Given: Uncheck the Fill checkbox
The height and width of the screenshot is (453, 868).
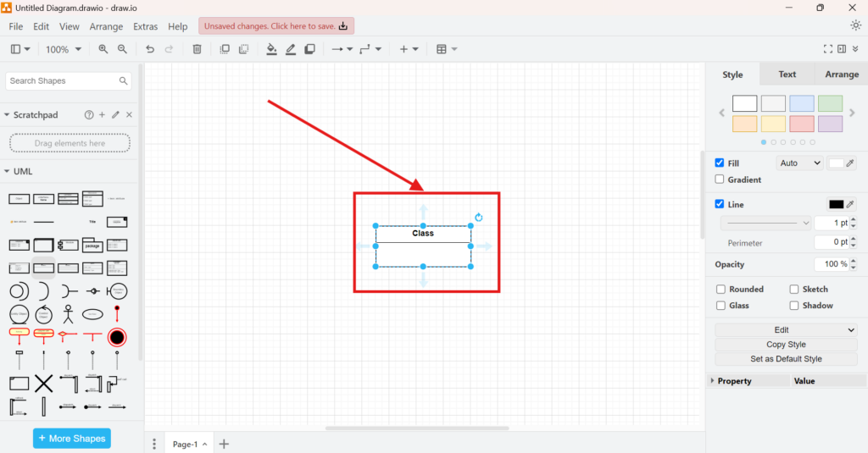Looking at the screenshot, I should (x=720, y=163).
